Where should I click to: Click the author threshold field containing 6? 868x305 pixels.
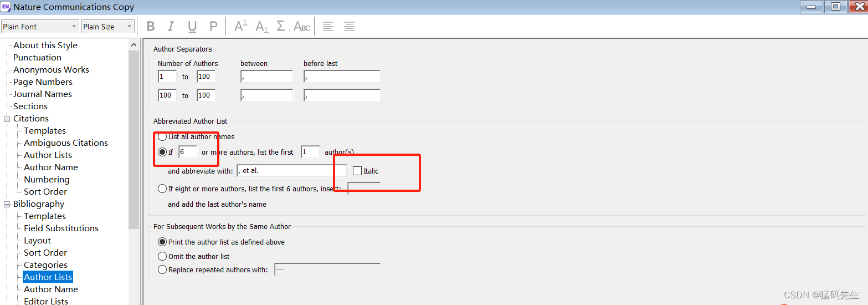pyautogui.click(x=188, y=151)
